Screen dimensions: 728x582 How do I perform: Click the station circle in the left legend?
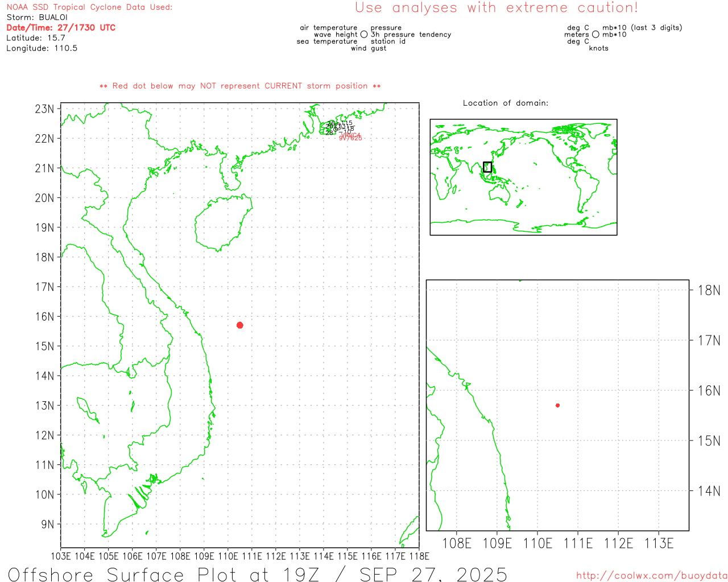click(364, 35)
